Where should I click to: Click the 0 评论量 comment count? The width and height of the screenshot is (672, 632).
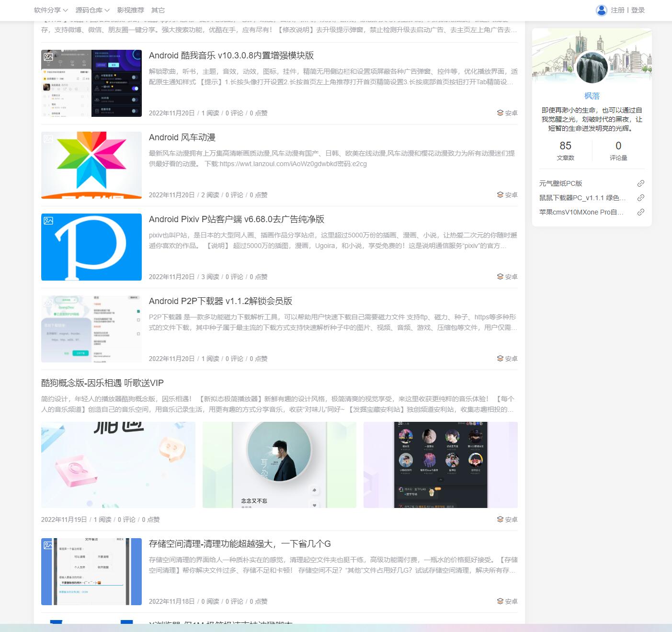pyautogui.click(x=618, y=151)
